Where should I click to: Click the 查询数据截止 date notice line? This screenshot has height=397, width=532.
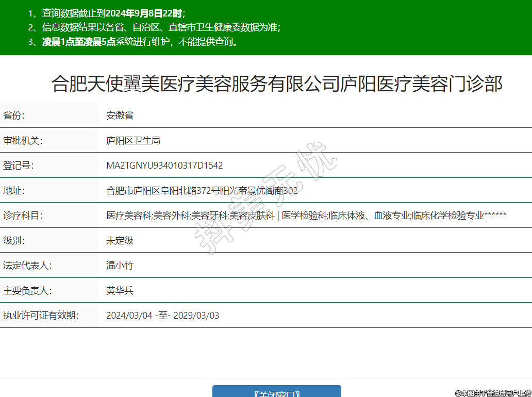(107, 13)
